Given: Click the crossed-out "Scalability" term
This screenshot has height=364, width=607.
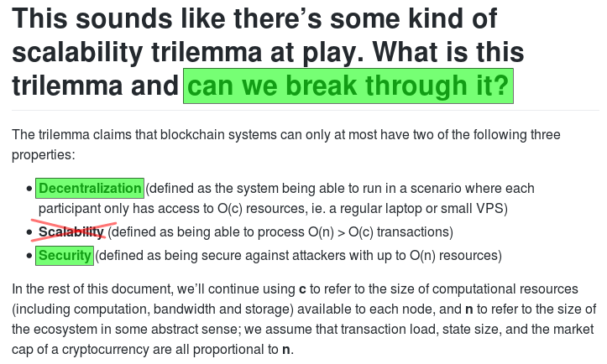Looking at the screenshot, I should click(x=71, y=231).
